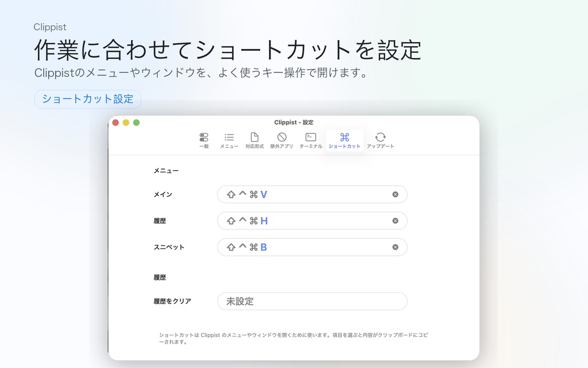Click the メイン shortcut recorder field
588x368 pixels.
pyautogui.click(x=312, y=194)
